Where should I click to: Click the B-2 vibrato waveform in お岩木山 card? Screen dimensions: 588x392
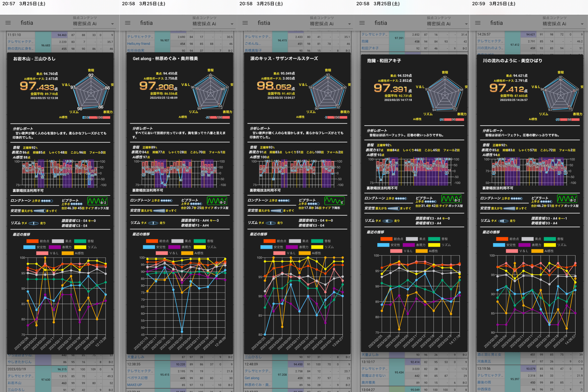(97, 201)
